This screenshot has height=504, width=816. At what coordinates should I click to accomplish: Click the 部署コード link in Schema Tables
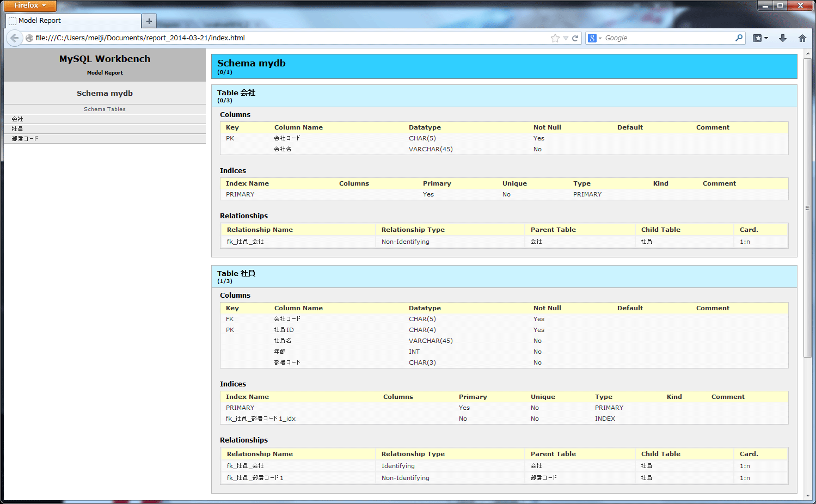point(25,139)
